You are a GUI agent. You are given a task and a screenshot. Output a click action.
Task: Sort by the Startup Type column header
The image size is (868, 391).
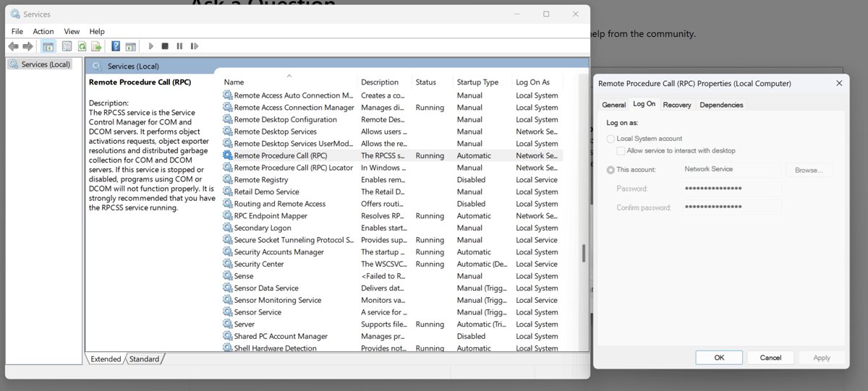(482, 82)
